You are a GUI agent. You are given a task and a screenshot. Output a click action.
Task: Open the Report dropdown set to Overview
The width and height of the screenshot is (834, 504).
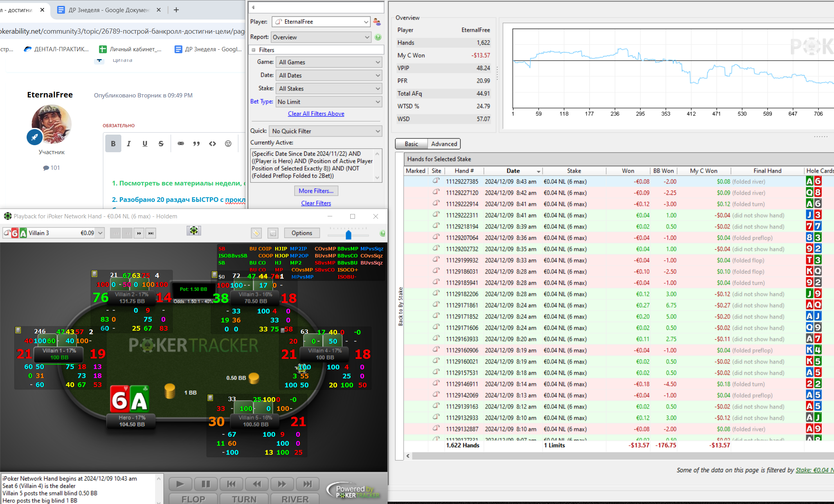pyautogui.click(x=321, y=37)
